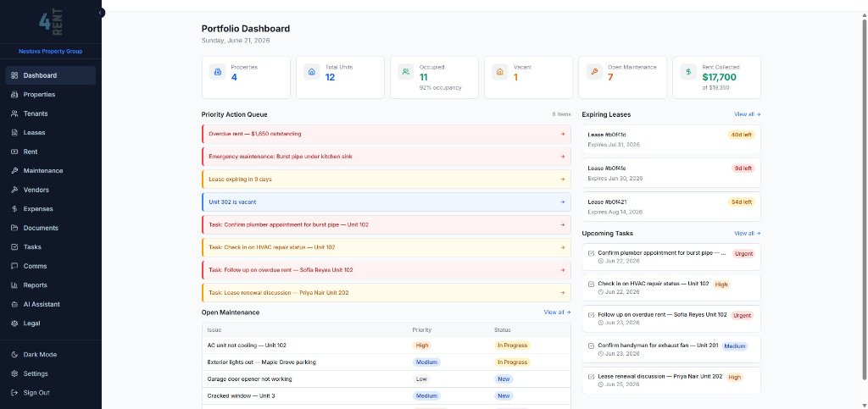The height and width of the screenshot is (409, 868).
Task: Click the Legal scales icon
Action: coord(14,323)
